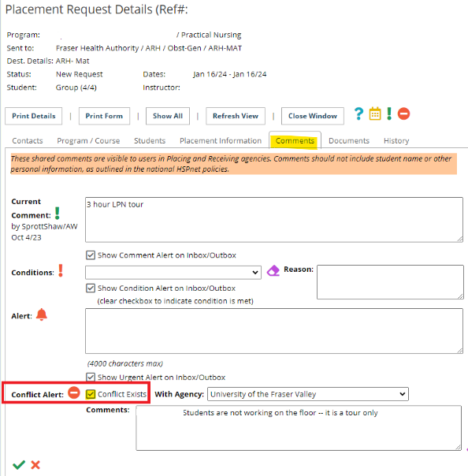Open the Documents tab
This screenshot has height=476, width=468.
tap(349, 141)
